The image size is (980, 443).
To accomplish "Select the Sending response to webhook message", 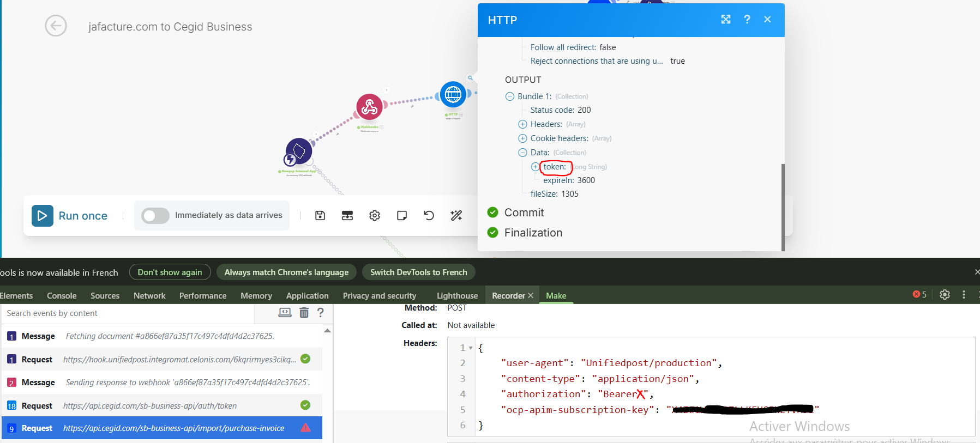I will 162,383.
